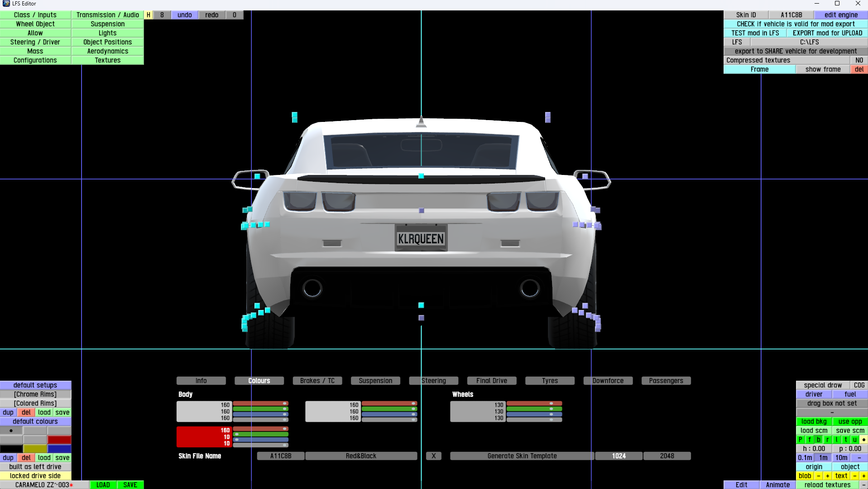Click the redo button
The height and width of the screenshot is (489, 868).
coord(212,15)
